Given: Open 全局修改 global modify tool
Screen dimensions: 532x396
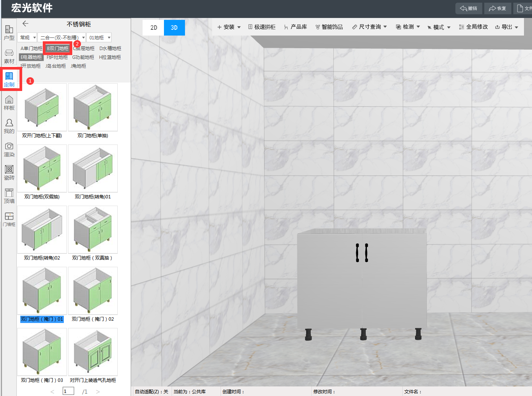Looking at the screenshot, I should click(x=474, y=27).
